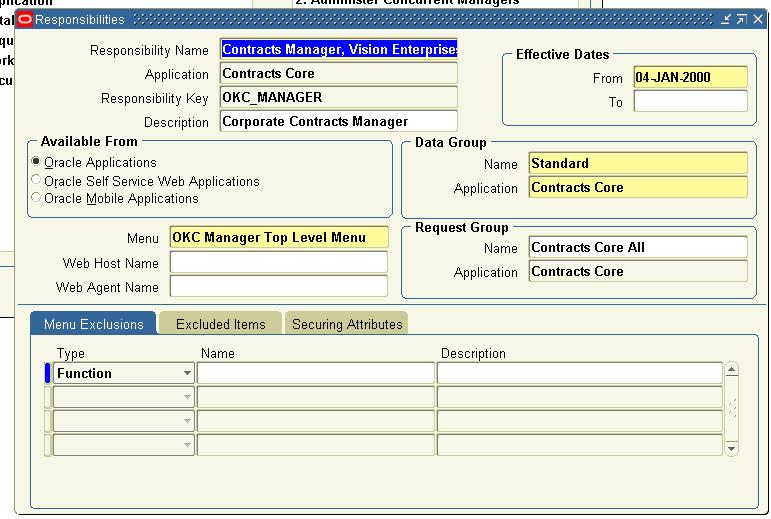This screenshot has height=519, width=771.
Task: Click the Data Group Name field Standard
Action: 638,163
